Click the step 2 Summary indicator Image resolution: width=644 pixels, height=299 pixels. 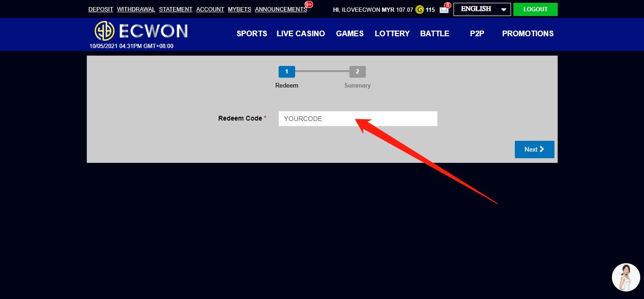pos(357,72)
